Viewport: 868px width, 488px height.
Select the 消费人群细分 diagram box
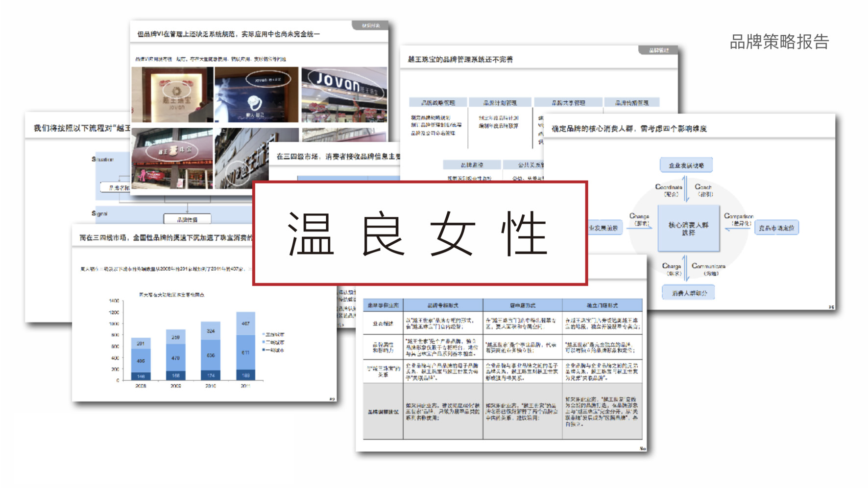688,293
